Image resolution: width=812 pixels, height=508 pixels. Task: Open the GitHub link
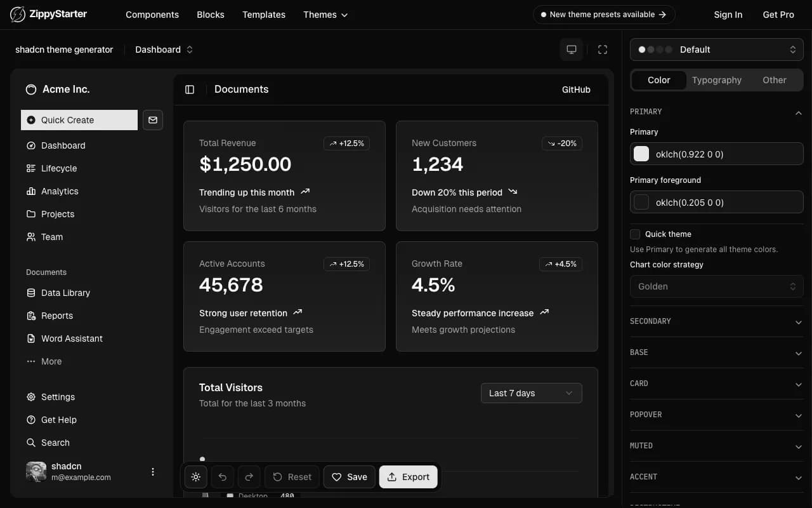pyautogui.click(x=575, y=90)
